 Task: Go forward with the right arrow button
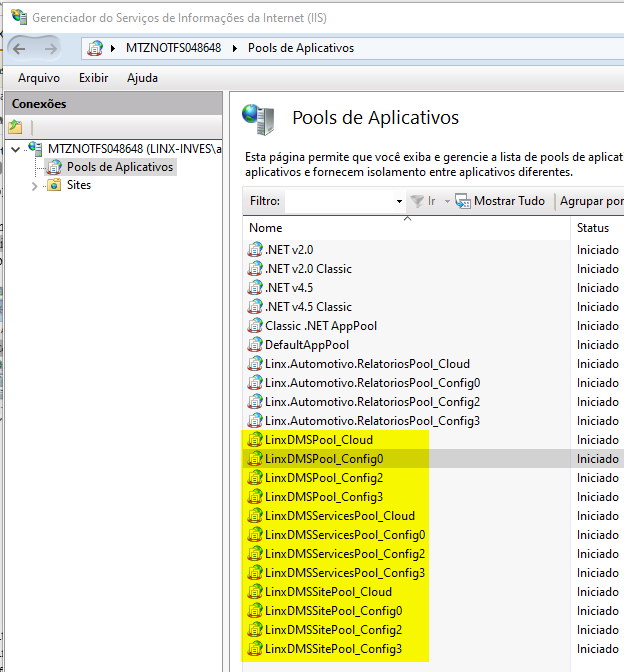[51, 48]
